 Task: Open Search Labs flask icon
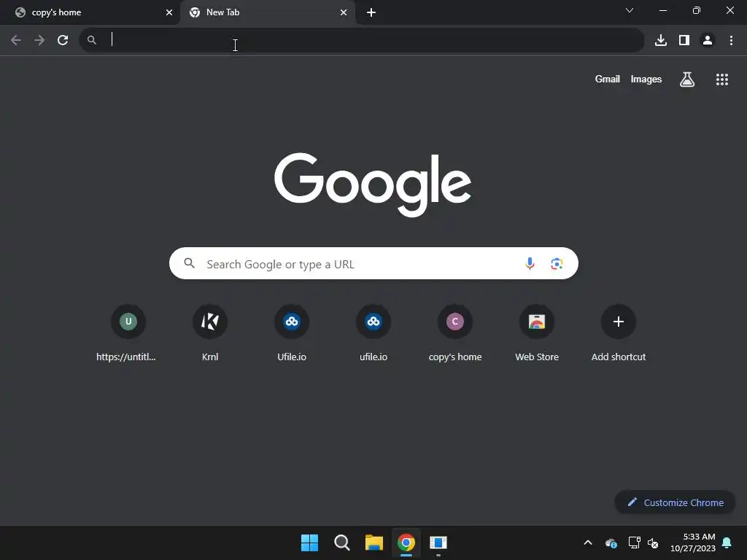pos(687,79)
